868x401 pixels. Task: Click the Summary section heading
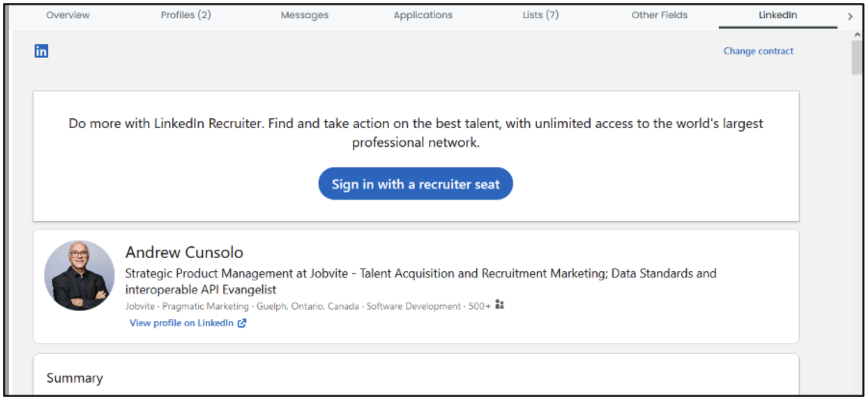click(75, 378)
